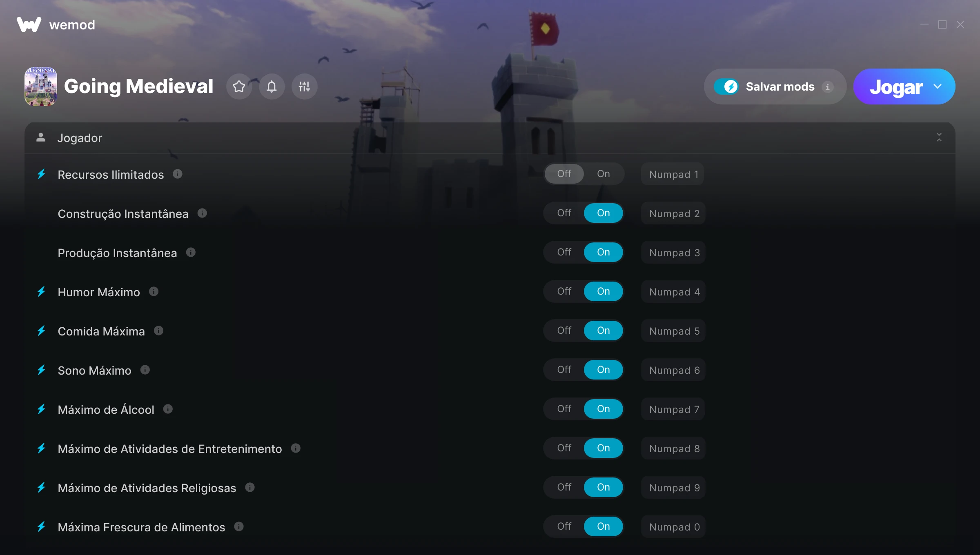Change the Numpad 0 hotkey for Frescura
Screen dimensions: 980x555
click(674, 527)
